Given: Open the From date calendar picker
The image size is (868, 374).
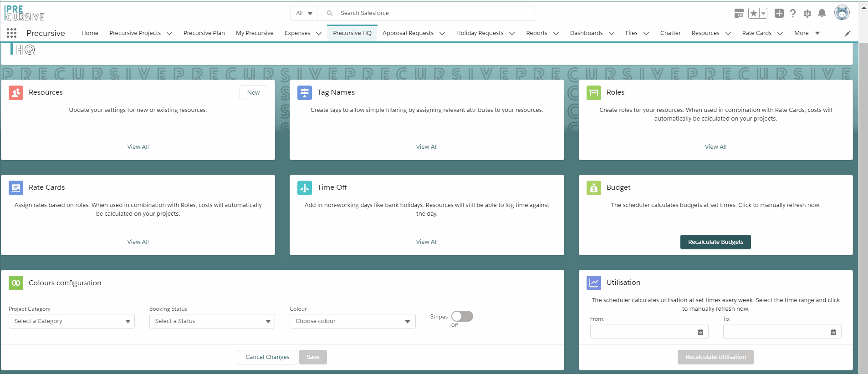Looking at the screenshot, I should click(700, 332).
